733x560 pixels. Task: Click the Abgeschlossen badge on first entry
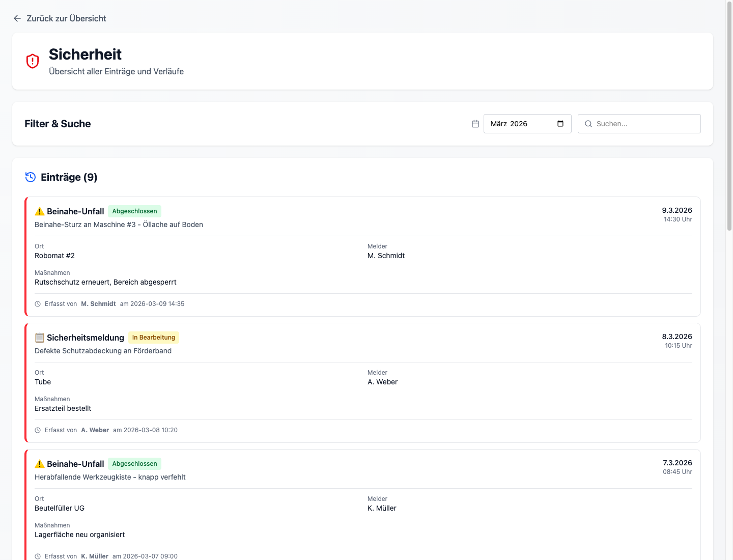coord(134,211)
